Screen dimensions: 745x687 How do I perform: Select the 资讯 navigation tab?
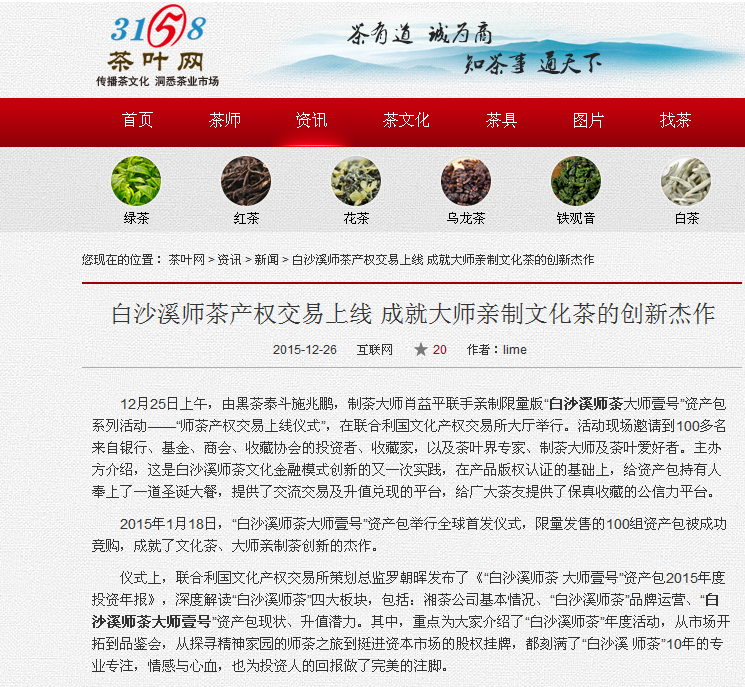pyautogui.click(x=311, y=120)
